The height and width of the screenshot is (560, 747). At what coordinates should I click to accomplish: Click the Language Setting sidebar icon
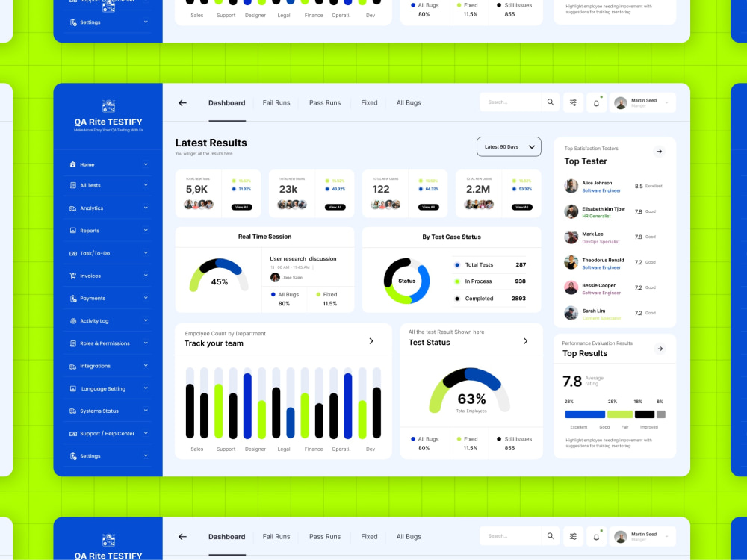pos(73,388)
